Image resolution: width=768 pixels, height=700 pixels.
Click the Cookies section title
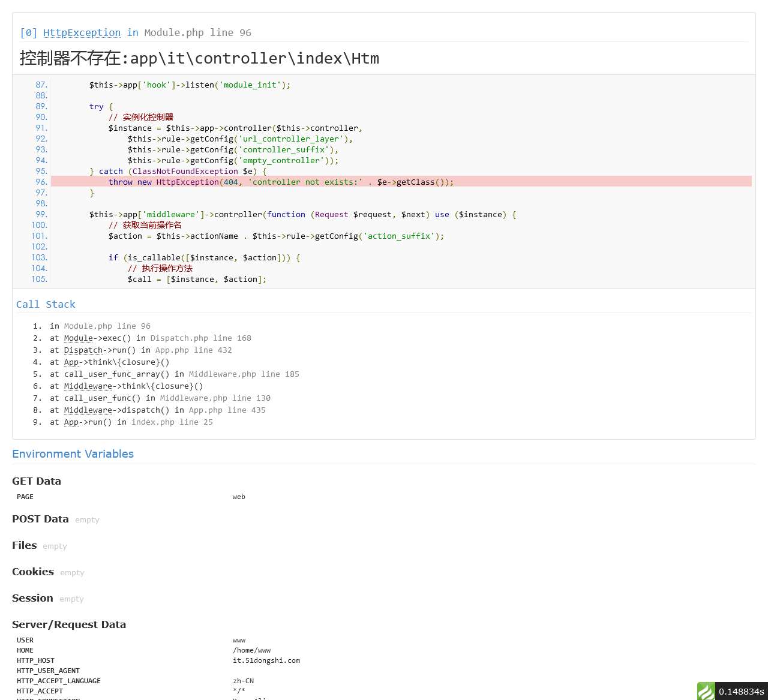(x=33, y=572)
